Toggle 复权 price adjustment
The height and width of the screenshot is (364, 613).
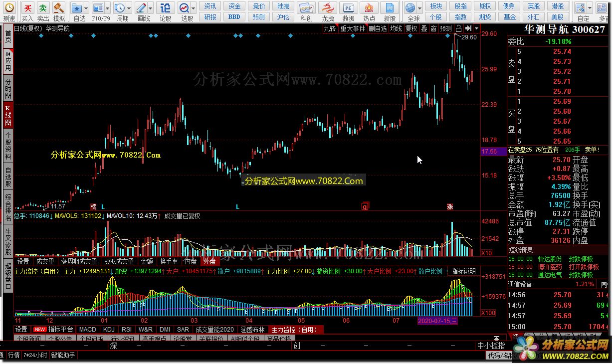[411, 28]
